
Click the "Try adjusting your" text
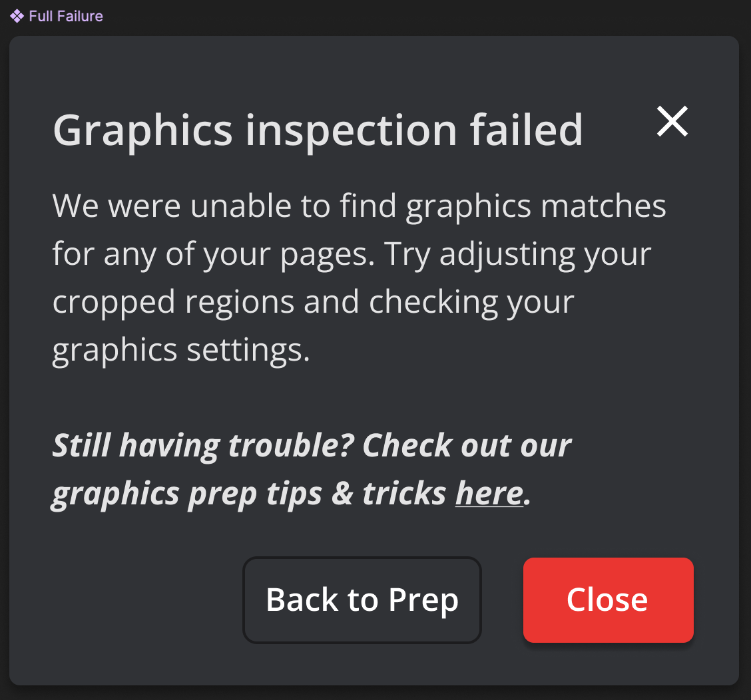click(517, 254)
